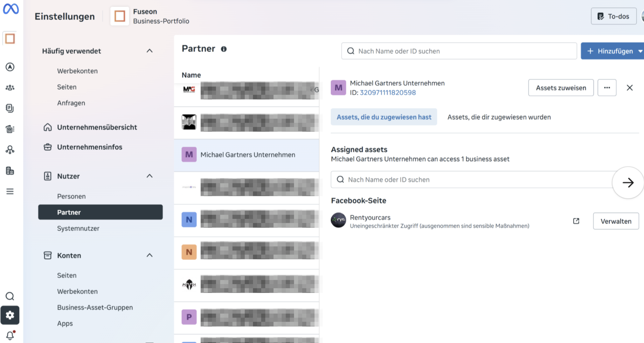This screenshot has height=343, width=644.
Task: Switch to Assets, die du zugewiesen hast tab
Action: 384,117
